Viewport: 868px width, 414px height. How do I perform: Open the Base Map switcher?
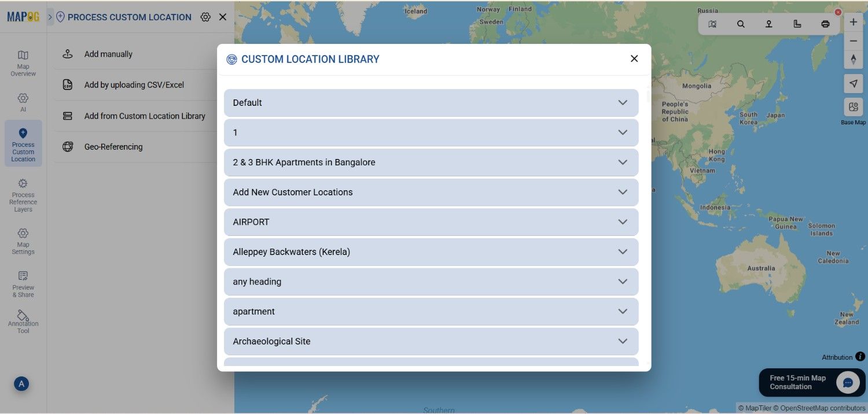click(x=853, y=108)
